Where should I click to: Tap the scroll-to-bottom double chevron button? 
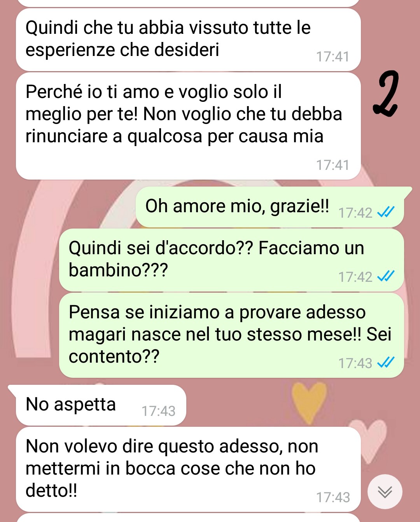385,492
